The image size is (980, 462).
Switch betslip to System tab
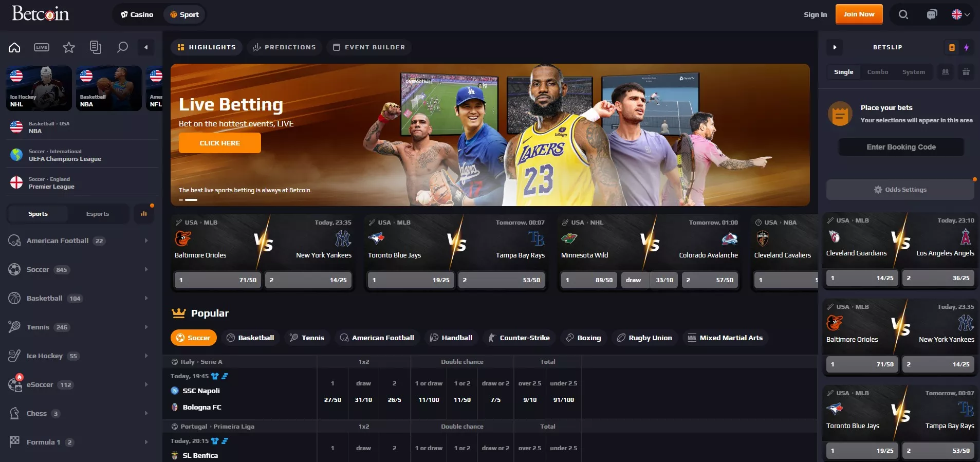coord(913,72)
